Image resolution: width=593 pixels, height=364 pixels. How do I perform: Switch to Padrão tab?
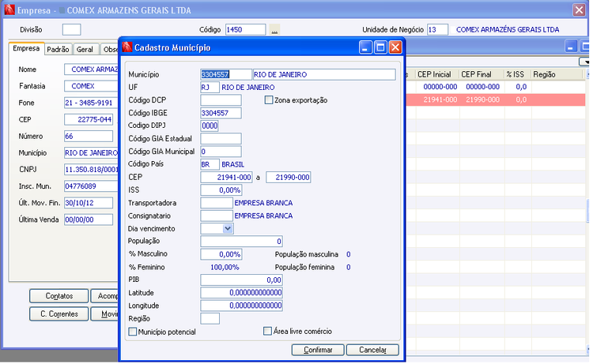(x=58, y=50)
